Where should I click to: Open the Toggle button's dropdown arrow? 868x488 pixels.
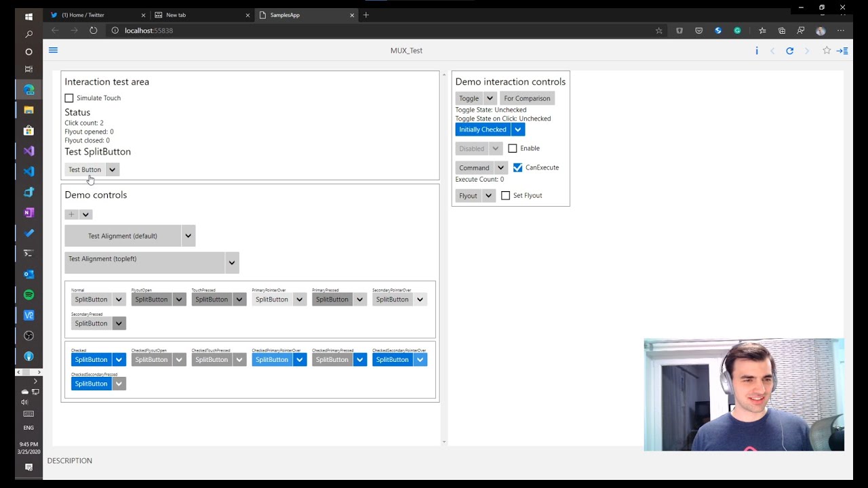pos(490,98)
